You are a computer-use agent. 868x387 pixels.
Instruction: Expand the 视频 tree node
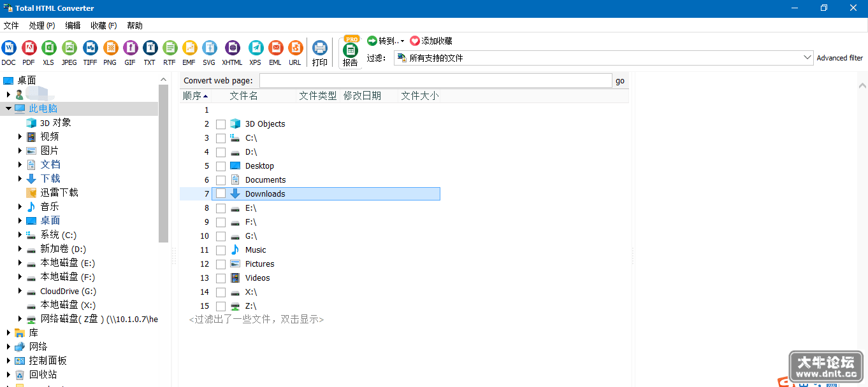pyautogui.click(x=20, y=136)
